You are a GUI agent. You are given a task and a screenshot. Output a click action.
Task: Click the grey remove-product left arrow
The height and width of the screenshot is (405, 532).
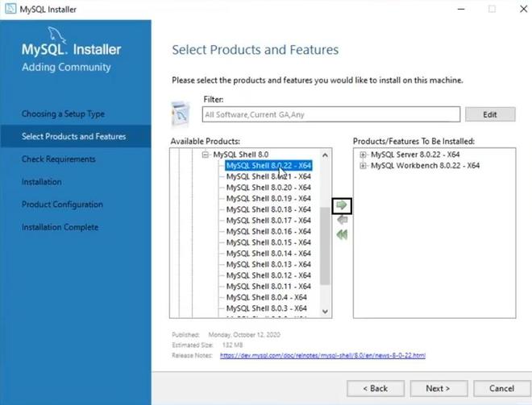(x=342, y=220)
